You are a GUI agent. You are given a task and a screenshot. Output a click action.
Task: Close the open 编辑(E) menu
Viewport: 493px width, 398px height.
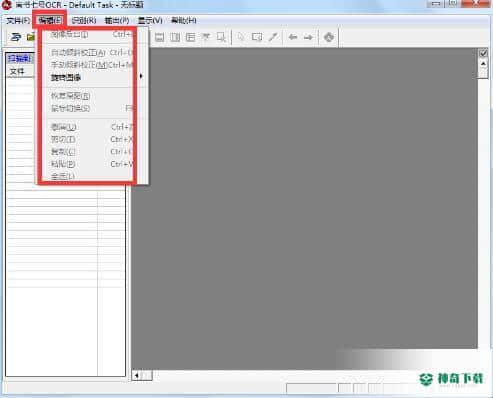50,21
